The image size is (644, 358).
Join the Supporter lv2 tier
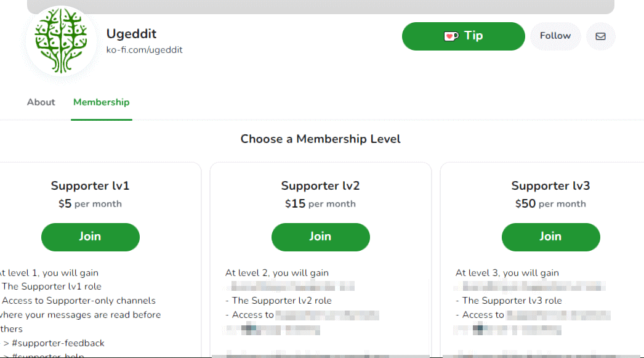click(x=320, y=237)
